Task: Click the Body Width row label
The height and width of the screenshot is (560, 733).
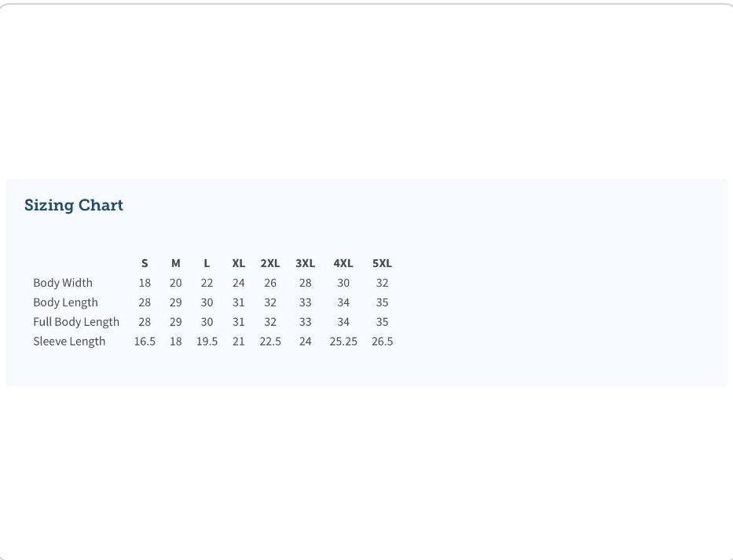Action: (x=63, y=283)
